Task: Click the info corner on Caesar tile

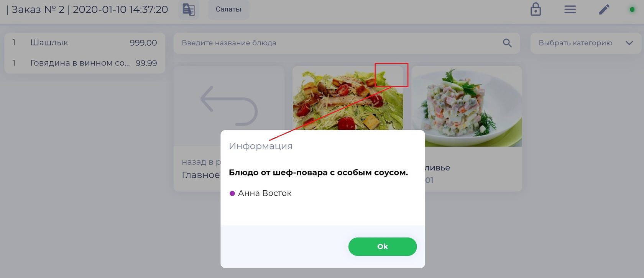Action: (391, 75)
